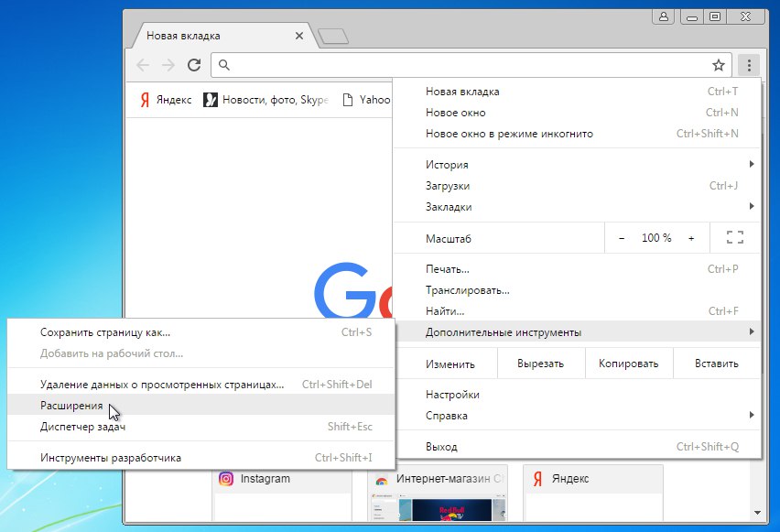The height and width of the screenshot is (532, 780).
Task: Click the back navigation arrow
Action: [x=143, y=65]
